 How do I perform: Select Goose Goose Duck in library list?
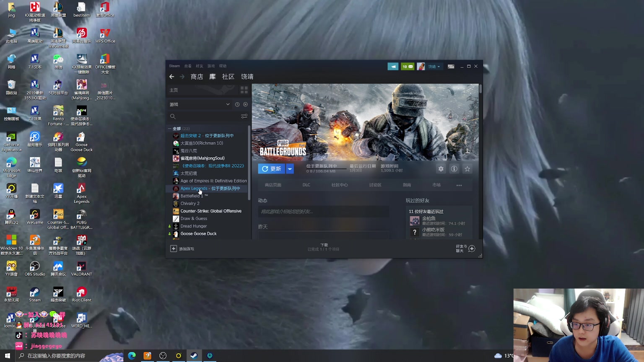[x=198, y=234]
